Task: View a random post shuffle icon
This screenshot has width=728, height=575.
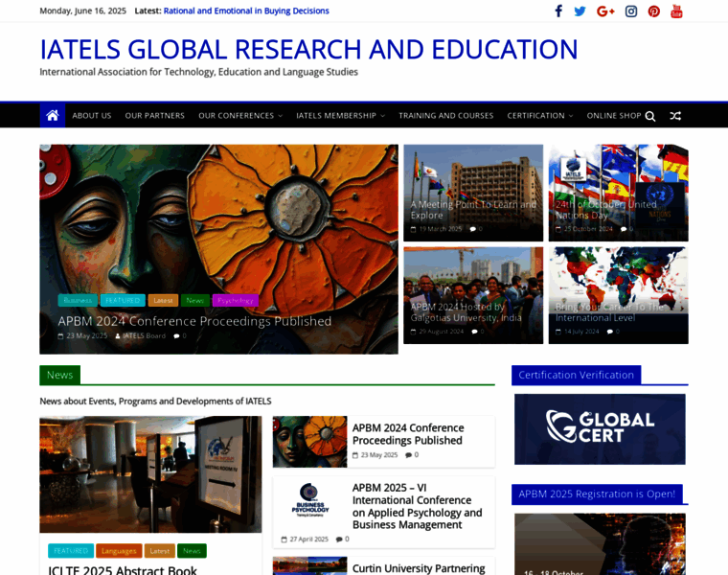Action: tap(675, 116)
